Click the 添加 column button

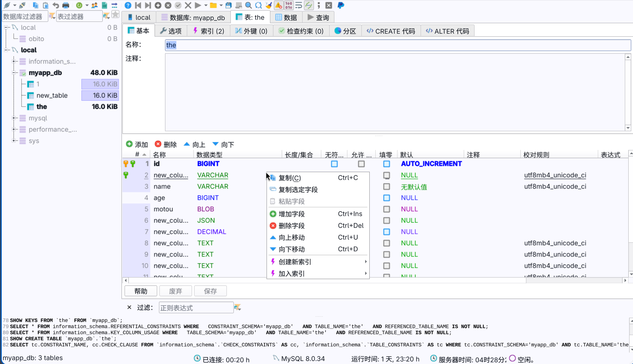pyautogui.click(x=137, y=145)
